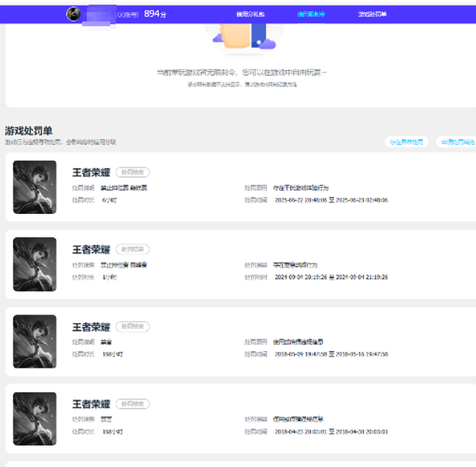Open the 王者荣耀 thumbnail for the 2025-06-22 penalty
The image size is (476, 467).
(x=34, y=187)
